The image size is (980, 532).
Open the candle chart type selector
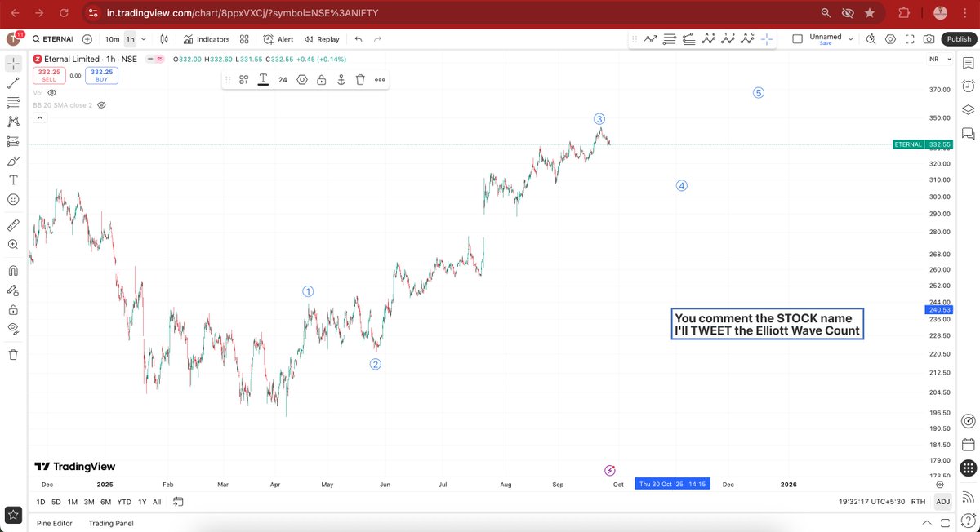164,39
